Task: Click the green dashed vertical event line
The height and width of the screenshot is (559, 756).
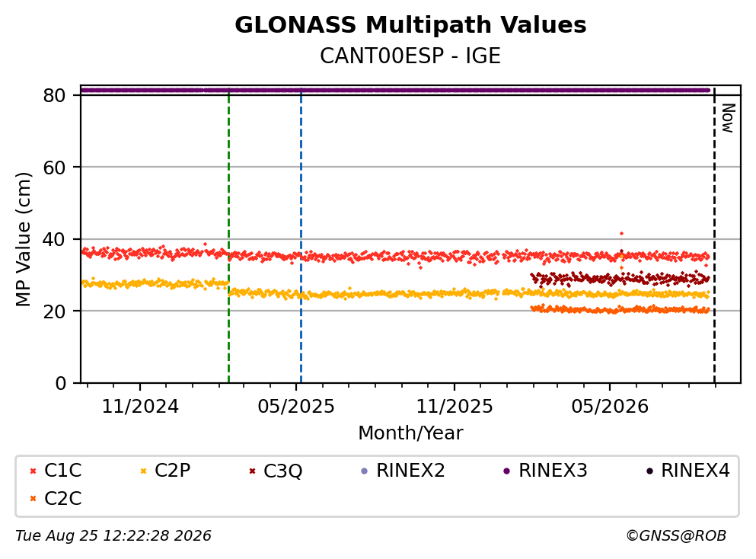Action: click(228, 236)
